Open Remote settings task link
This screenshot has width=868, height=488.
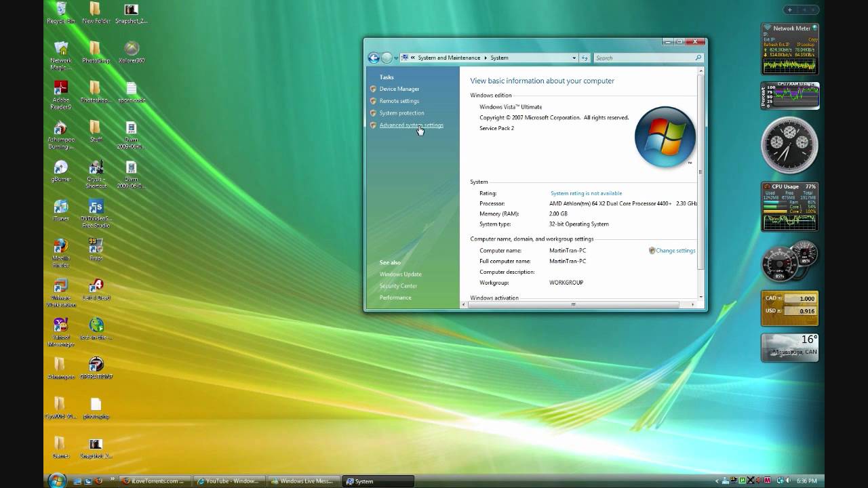point(399,101)
